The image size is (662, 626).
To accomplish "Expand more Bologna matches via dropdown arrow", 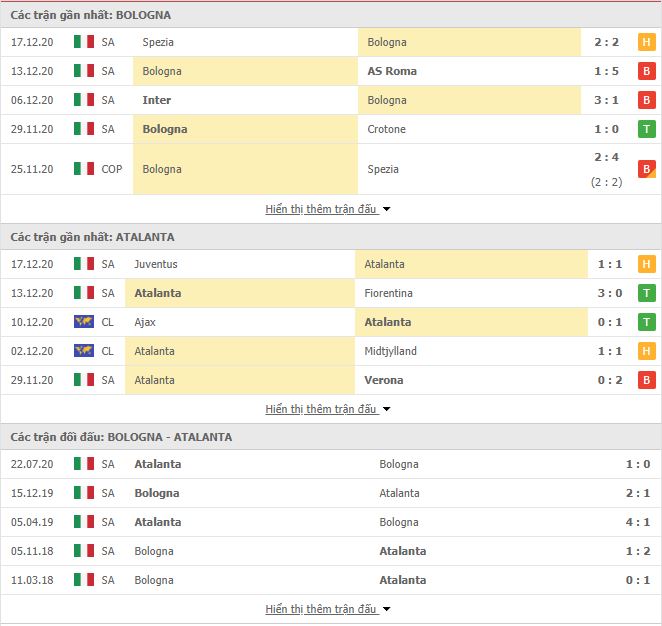I will pyautogui.click(x=386, y=209).
